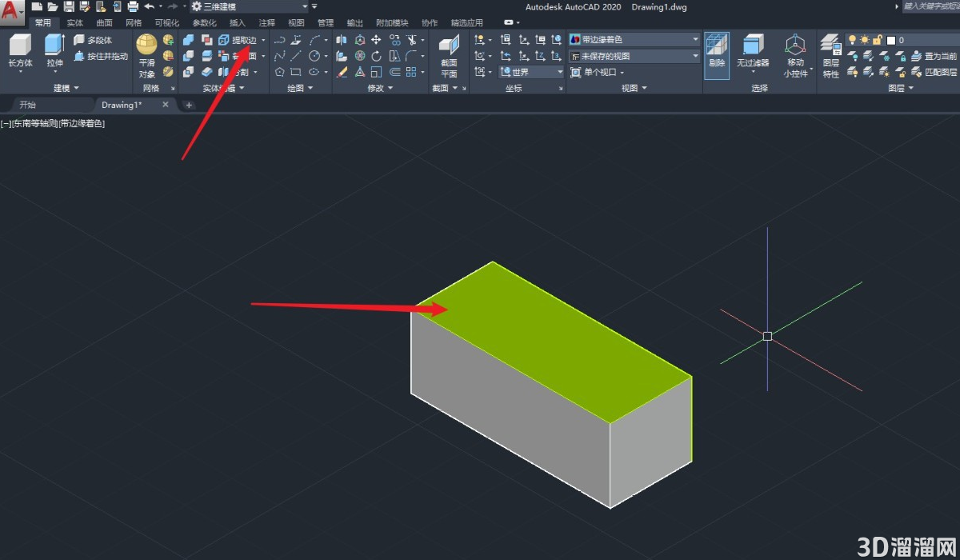Switch to the 实体 ribbon tab
960x560 pixels.
point(74,23)
